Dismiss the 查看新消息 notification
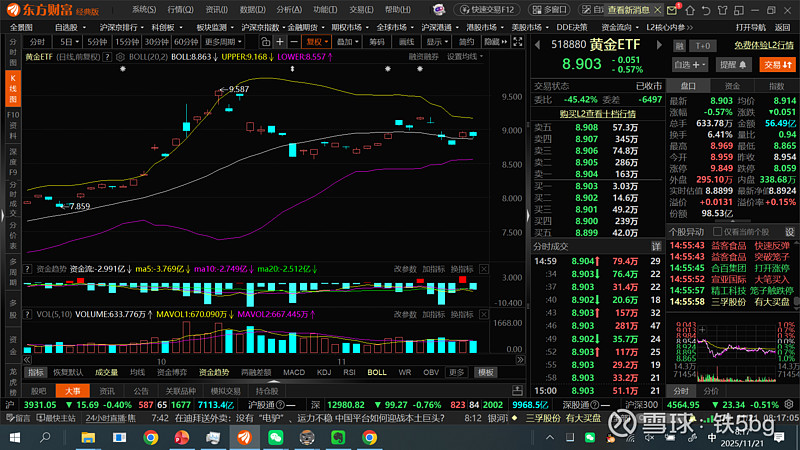This screenshot has height=450, width=800. 658,10
